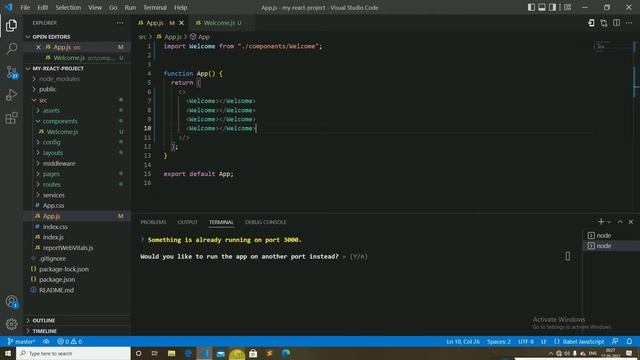The height and width of the screenshot is (360, 640).
Task: Open errors and warnings count in status bar
Action: point(70,342)
